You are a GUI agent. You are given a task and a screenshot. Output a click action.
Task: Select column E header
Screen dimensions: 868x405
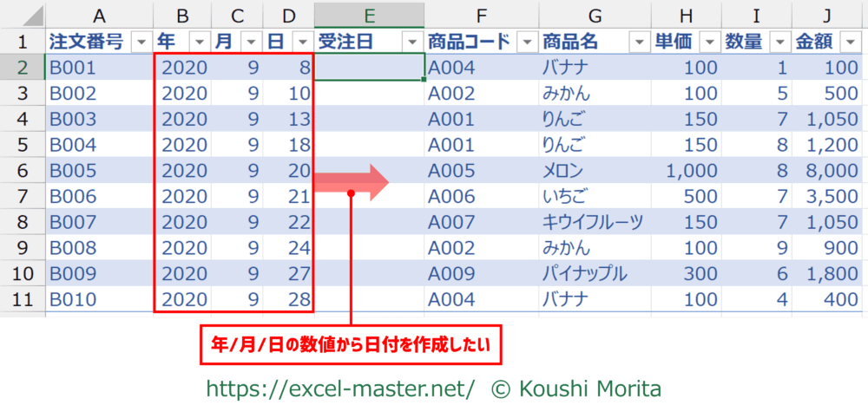pos(370,14)
